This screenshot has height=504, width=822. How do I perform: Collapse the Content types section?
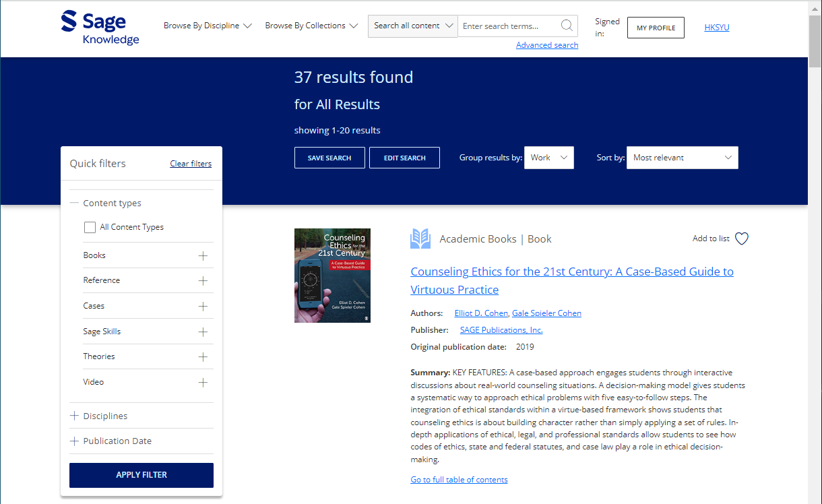click(75, 203)
